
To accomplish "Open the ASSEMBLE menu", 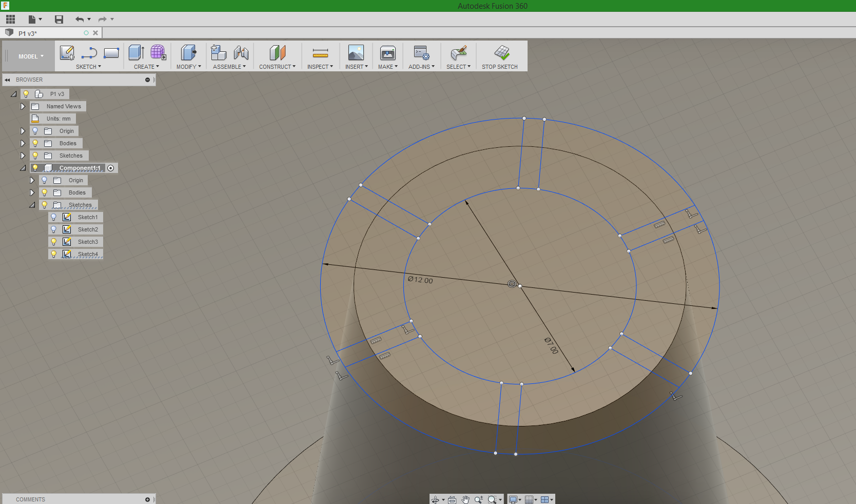I will tap(229, 67).
